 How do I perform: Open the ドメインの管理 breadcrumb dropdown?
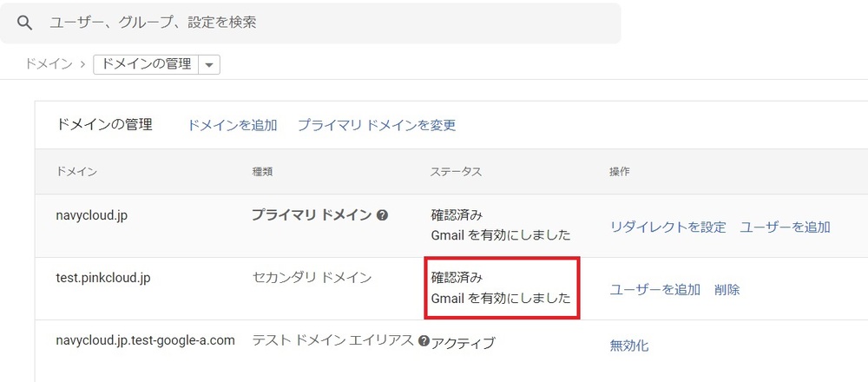[211, 64]
